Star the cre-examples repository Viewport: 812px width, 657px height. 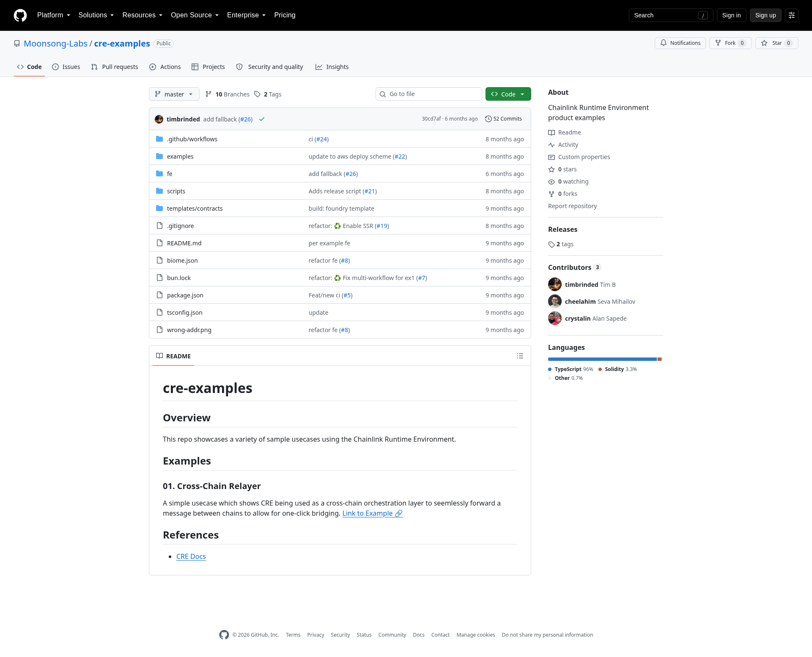click(x=777, y=43)
